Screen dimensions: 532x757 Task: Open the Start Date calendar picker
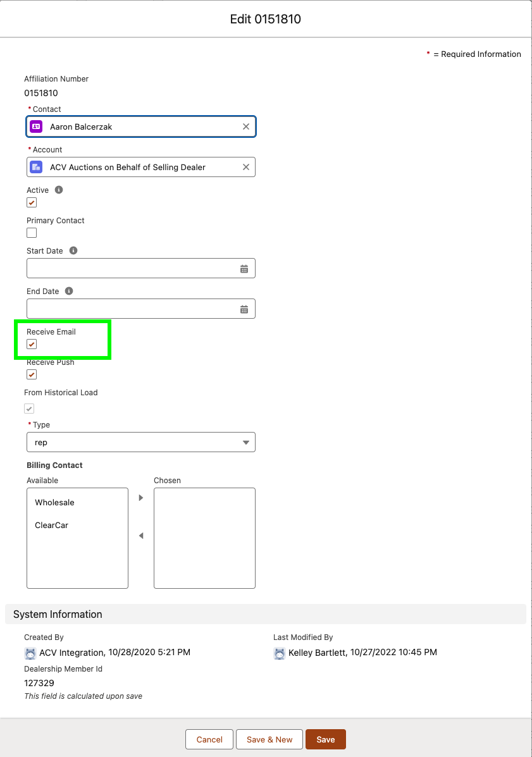(x=244, y=269)
